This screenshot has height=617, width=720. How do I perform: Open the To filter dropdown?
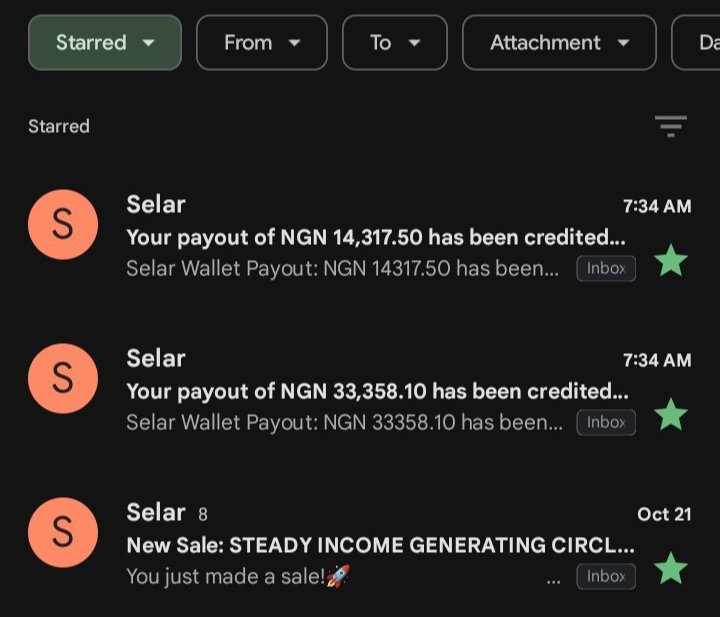pyautogui.click(x=395, y=43)
